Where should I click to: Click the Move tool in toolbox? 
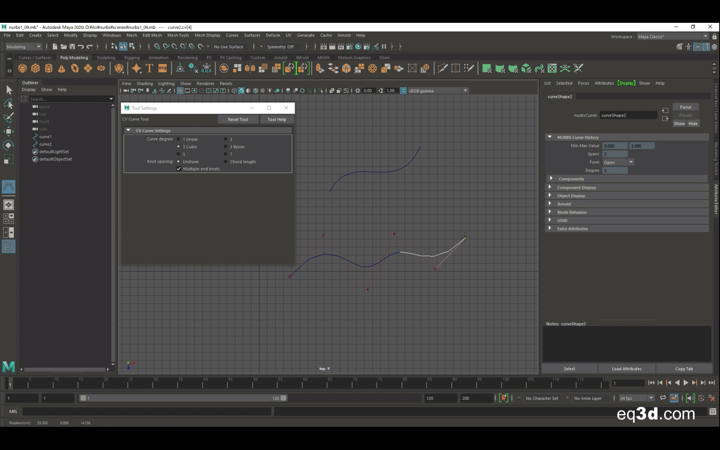pyautogui.click(x=8, y=131)
